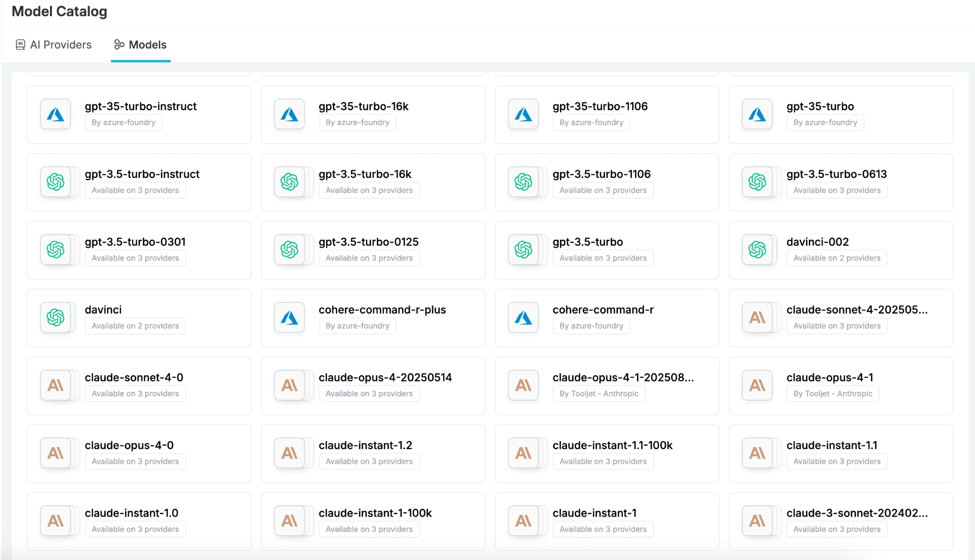This screenshot has height=560, width=975.
Task: Click the Anthropic icon on claude-sonnet-4-0 card
Action: tap(56, 385)
